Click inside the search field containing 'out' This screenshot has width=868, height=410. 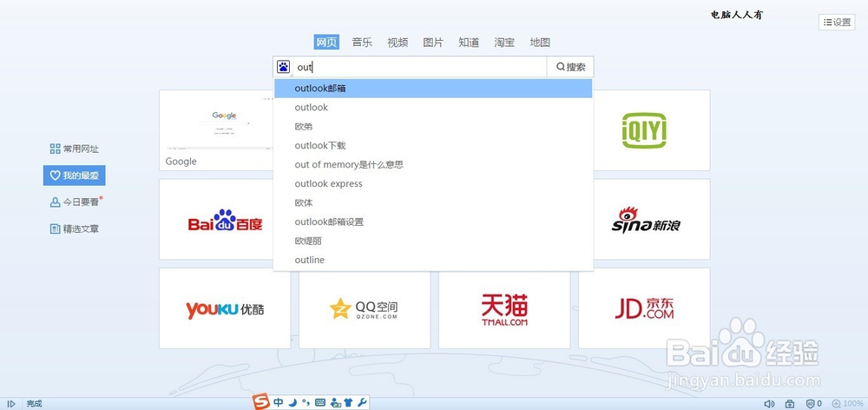click(x=419, y=67)
